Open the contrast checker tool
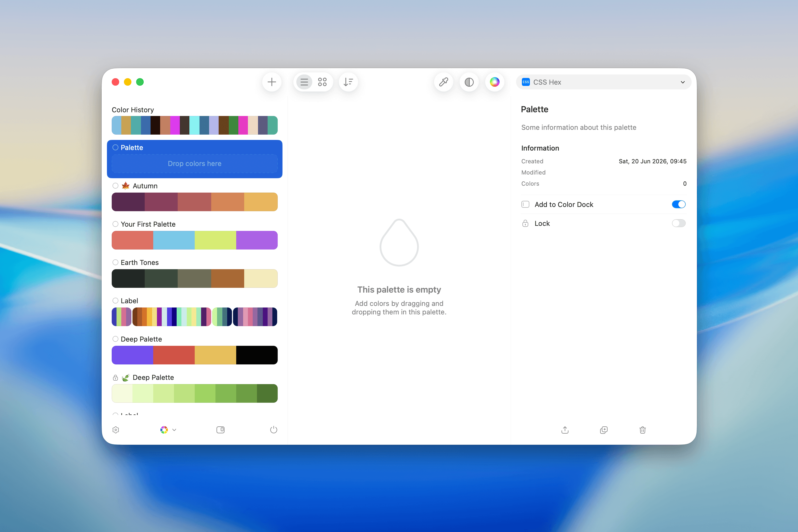Screen dimensions: 798x532 [x=469, y=82]
